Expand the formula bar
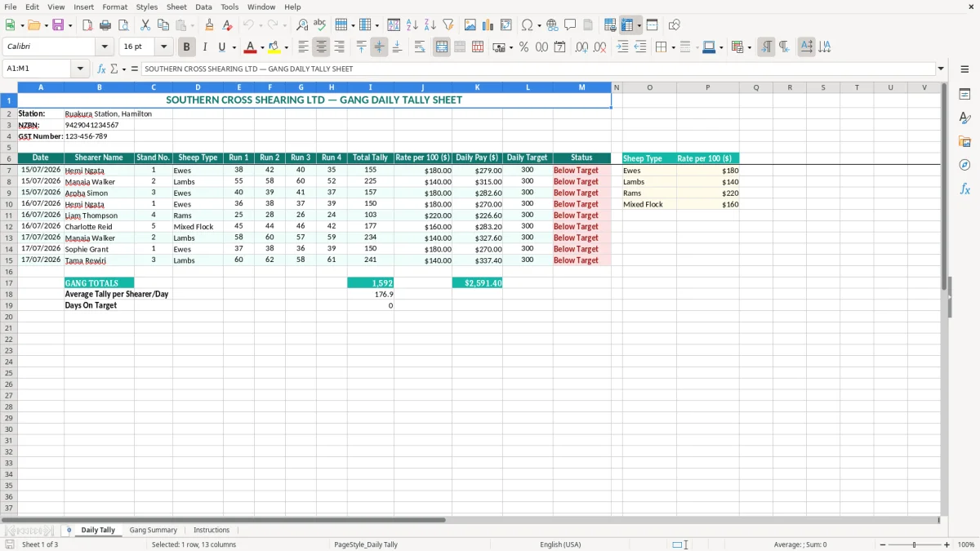 coord(941,69)
